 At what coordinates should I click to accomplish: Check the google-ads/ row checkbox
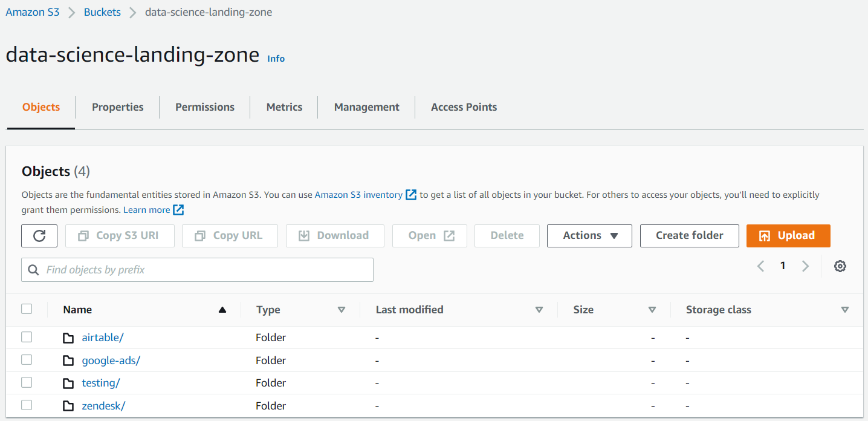(x=27, y=360)
